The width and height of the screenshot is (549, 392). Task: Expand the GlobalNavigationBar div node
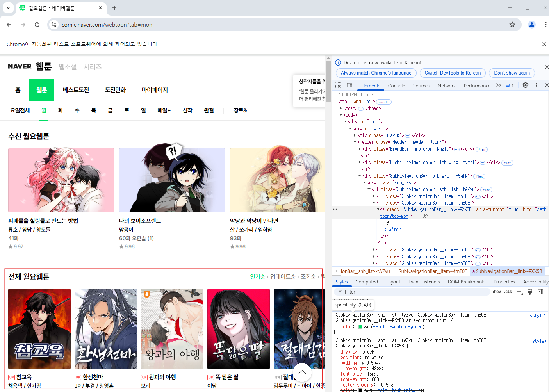360,162
